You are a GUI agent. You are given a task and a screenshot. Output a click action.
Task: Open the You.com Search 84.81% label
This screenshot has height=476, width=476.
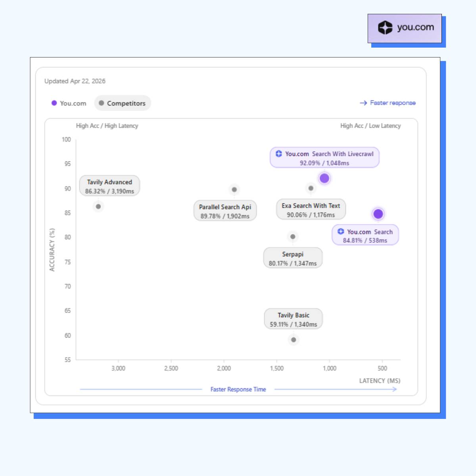coord(365,235)
